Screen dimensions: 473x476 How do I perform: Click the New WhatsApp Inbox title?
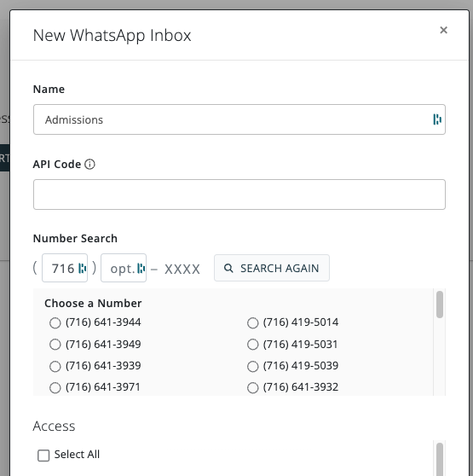point(112,35)
